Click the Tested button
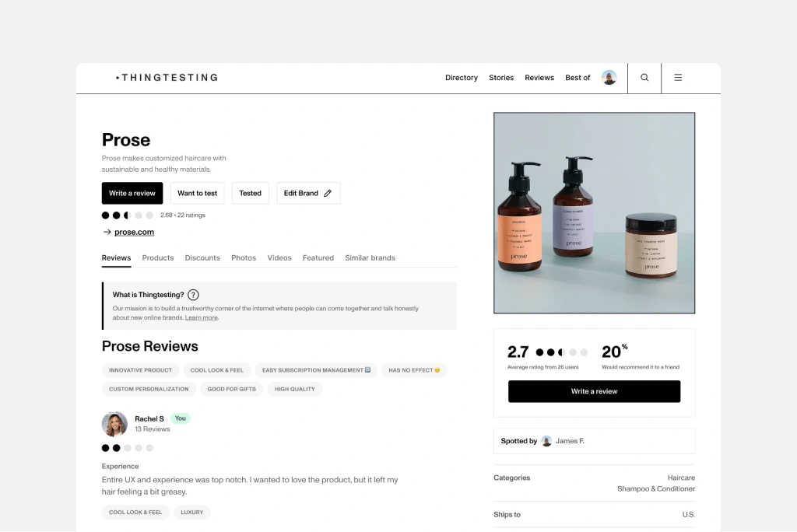797x532 pixels. 250,193
